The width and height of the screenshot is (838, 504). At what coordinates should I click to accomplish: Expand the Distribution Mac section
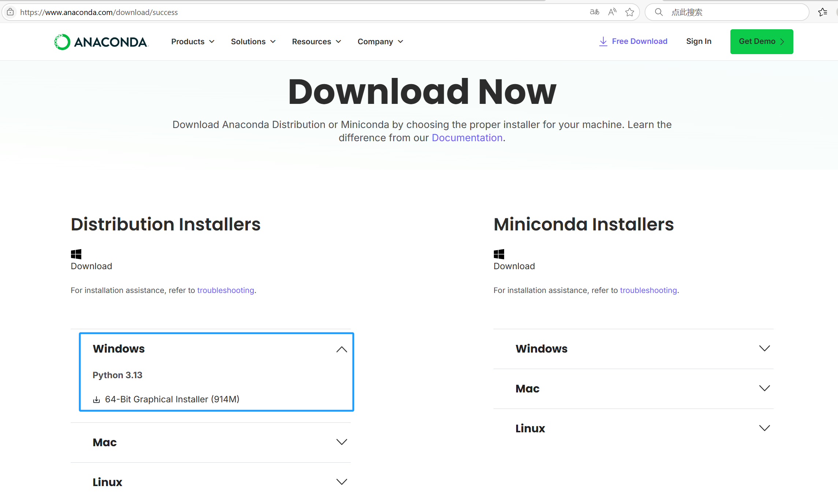click(341, 442)
